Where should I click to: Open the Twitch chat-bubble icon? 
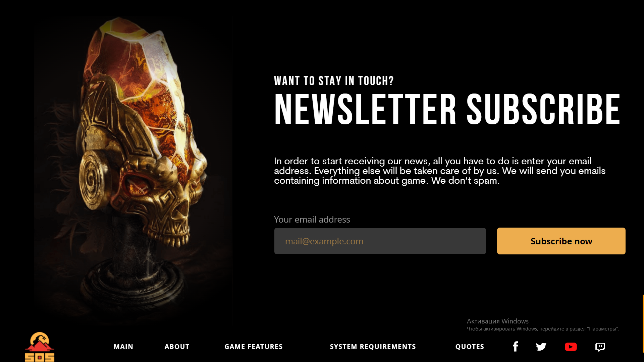(600, 347)
